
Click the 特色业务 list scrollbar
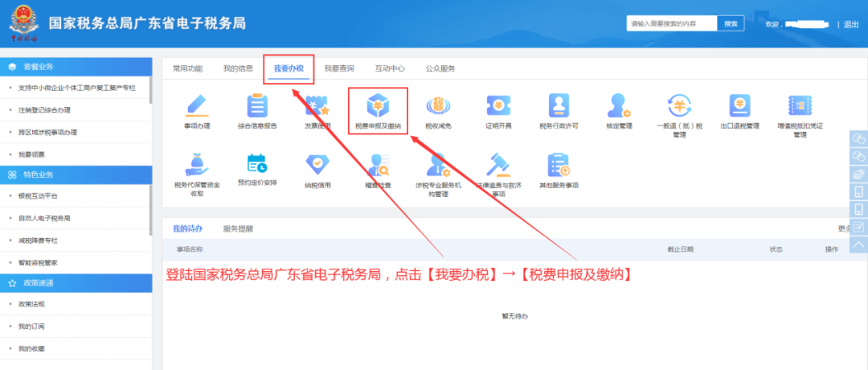pyautogui.click(x=150, y=209)
